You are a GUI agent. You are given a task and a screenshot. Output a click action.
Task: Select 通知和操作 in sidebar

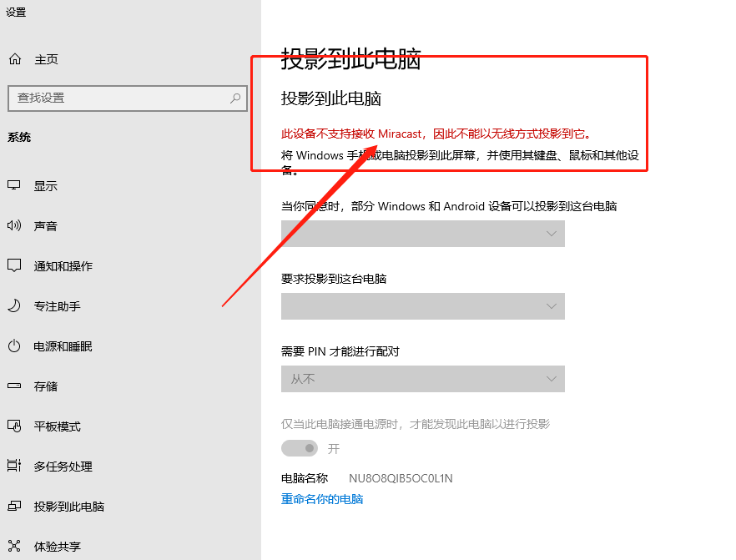click(x=63, y=266)
